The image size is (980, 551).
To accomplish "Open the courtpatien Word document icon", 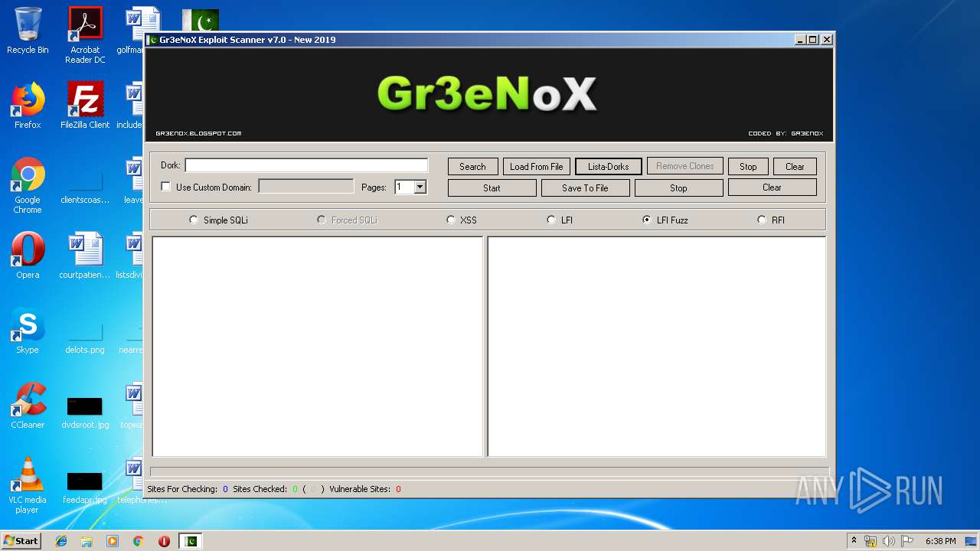I will pos(85,256).
